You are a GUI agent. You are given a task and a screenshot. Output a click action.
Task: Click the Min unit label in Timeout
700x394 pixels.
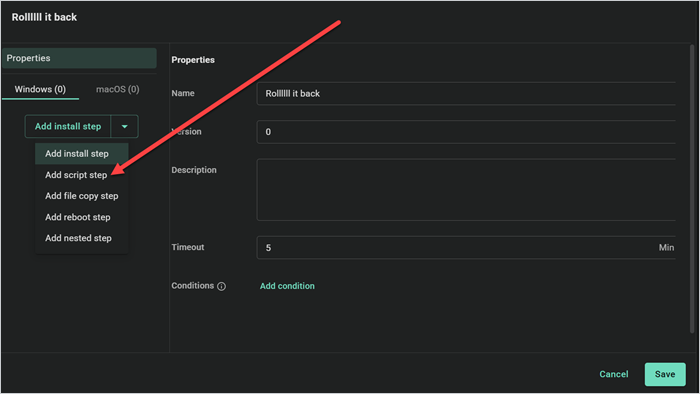666,248
